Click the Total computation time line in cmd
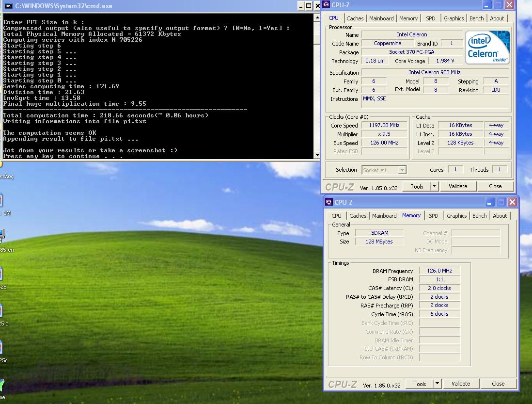Image resolution: width=532 pixels, height=404 pixels. pos(106,115)
